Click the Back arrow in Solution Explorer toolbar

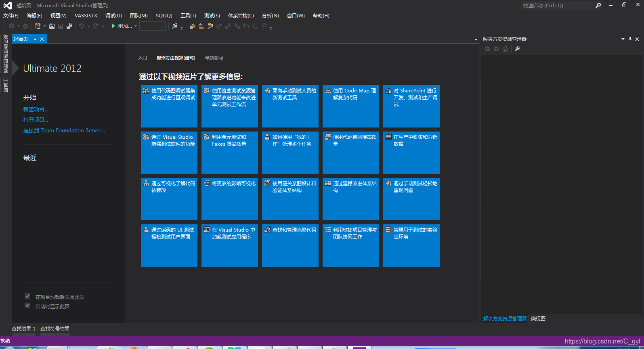[487, 49]
